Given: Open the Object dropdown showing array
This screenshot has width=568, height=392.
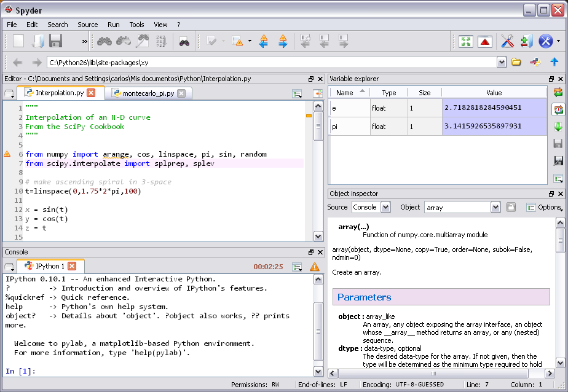Looking at the screenshot, I should (x=462, y=207).
